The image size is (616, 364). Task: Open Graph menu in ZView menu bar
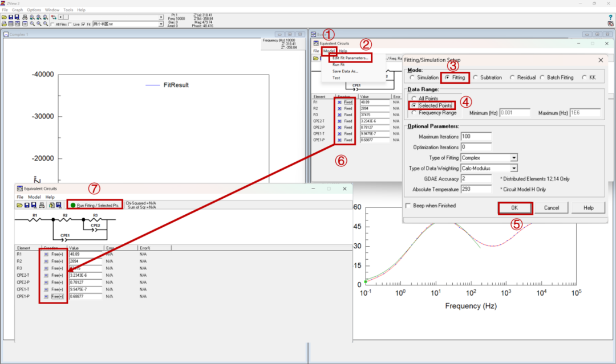click(17, 10)
